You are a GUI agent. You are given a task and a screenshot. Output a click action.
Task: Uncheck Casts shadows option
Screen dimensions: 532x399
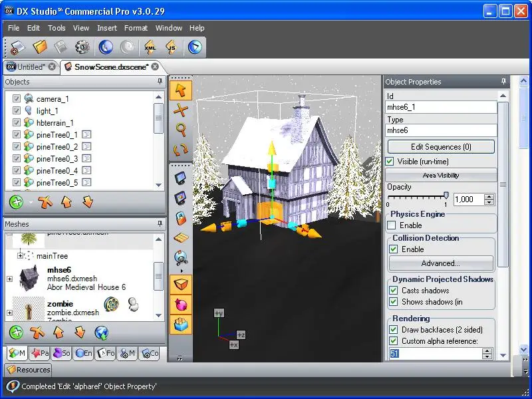(394, 291)
